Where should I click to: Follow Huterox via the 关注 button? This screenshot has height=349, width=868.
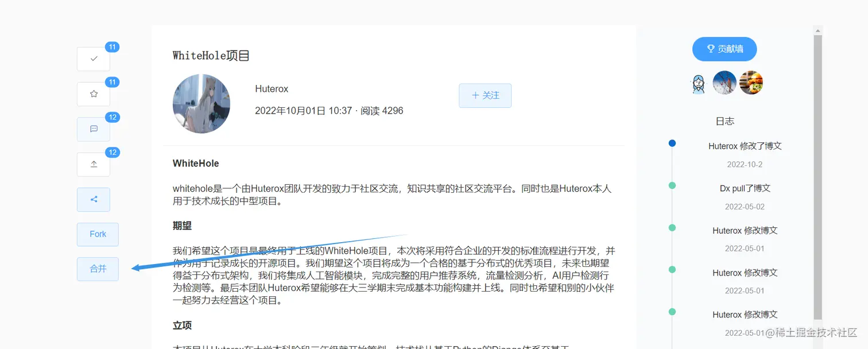(485, 95)
